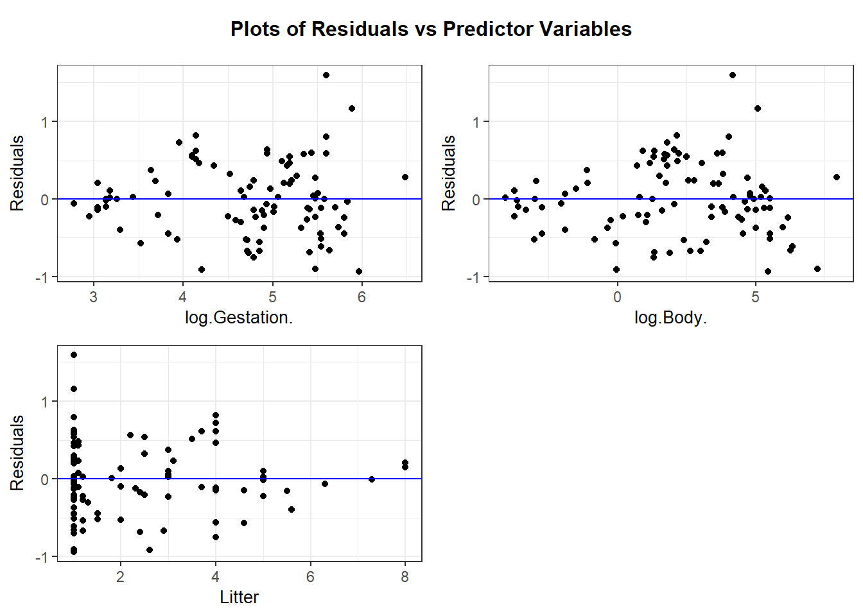Click the 'Residuals' y-axis label of the log.Gestation plot

coord(17,173)
